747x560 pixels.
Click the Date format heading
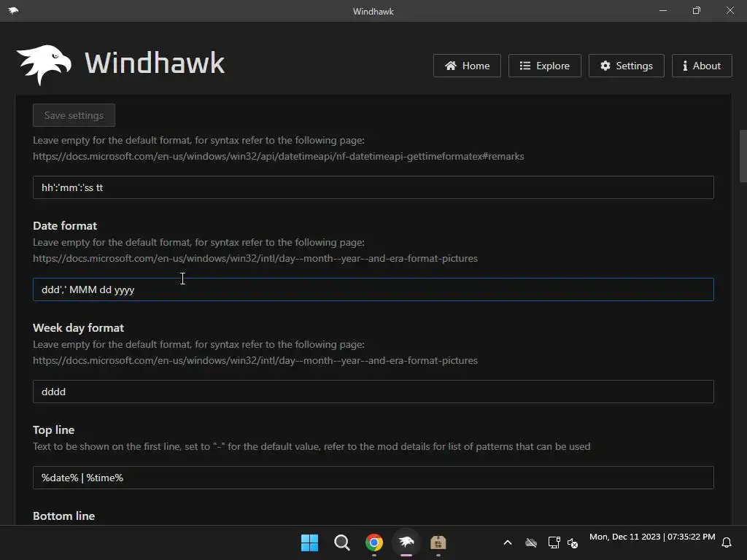[x=65, y=226]
